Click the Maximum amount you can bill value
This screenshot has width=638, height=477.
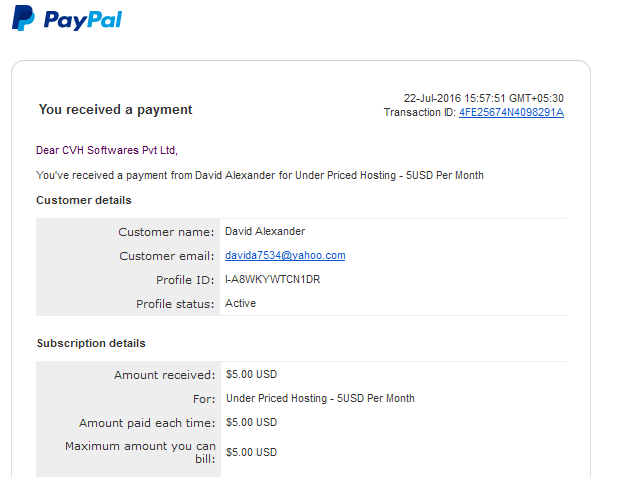[251, 452]
